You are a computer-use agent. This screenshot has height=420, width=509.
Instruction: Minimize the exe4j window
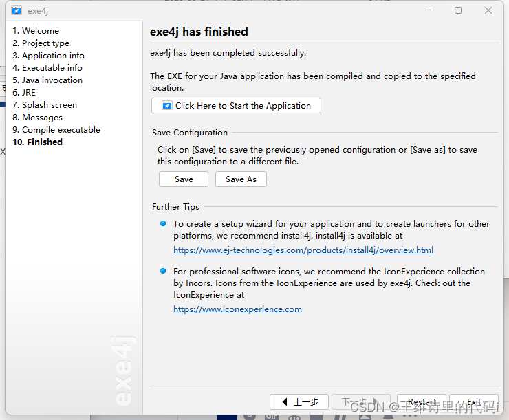(428, 10)
